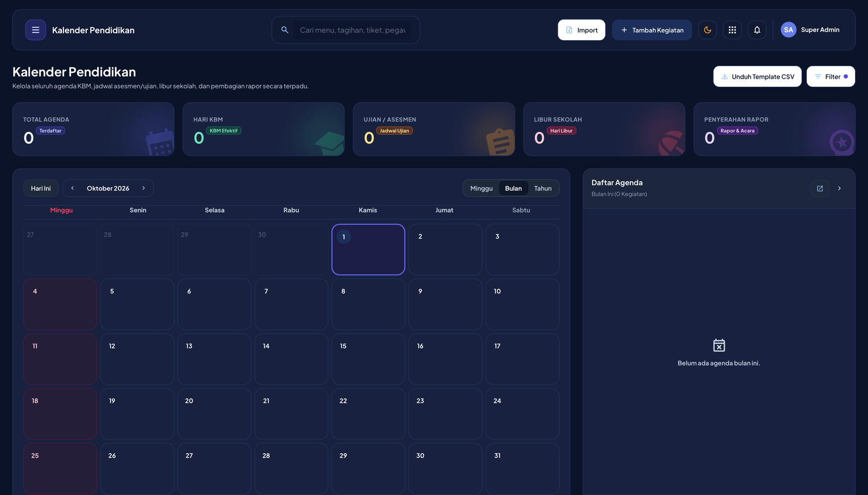Open the Filter options

click(x=831, y=77)
